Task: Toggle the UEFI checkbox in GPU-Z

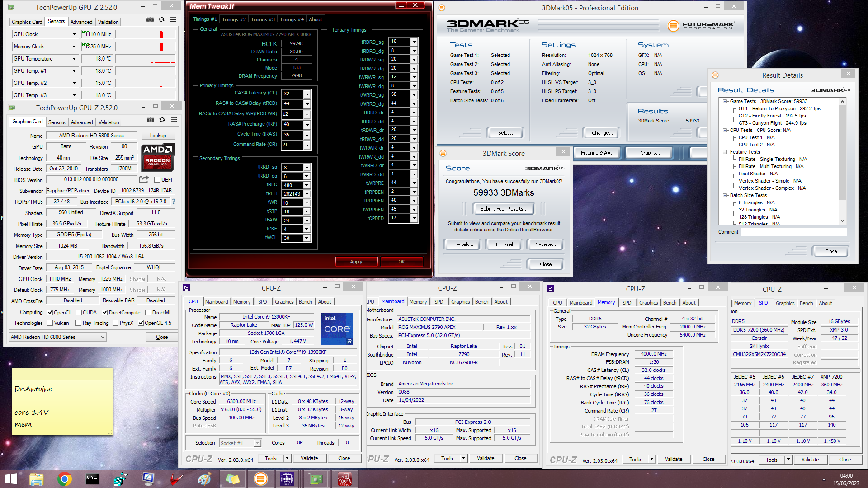Action: pyautogui.click(x=157, y=180)
